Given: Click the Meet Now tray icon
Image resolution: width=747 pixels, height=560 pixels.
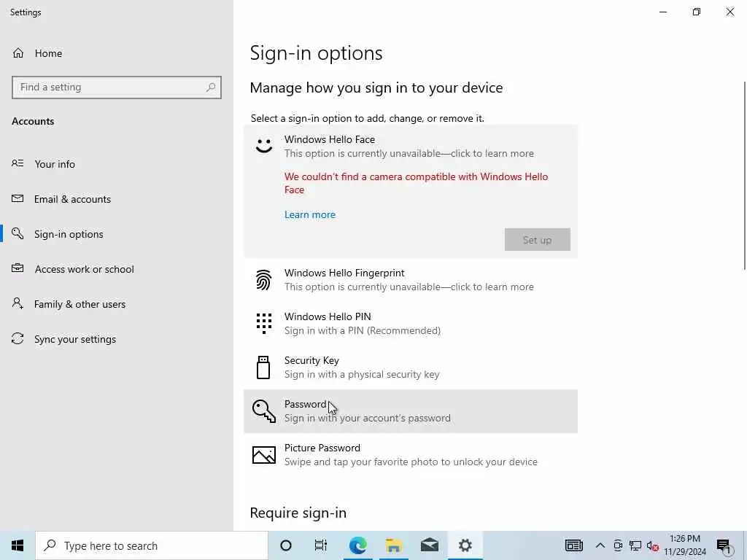Looking at the screenshot, I should click(x=618, y=545).
